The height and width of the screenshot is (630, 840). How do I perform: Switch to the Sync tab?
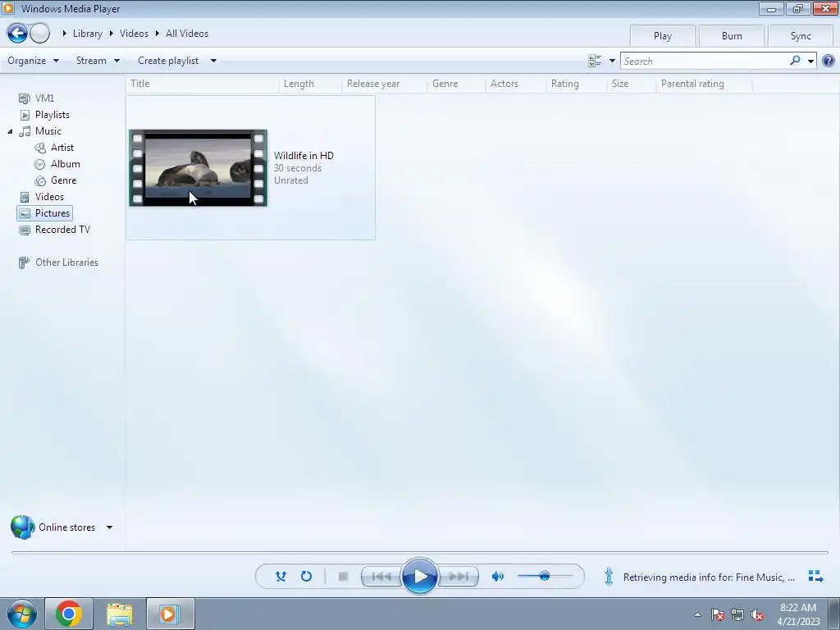tap(801, 36)
